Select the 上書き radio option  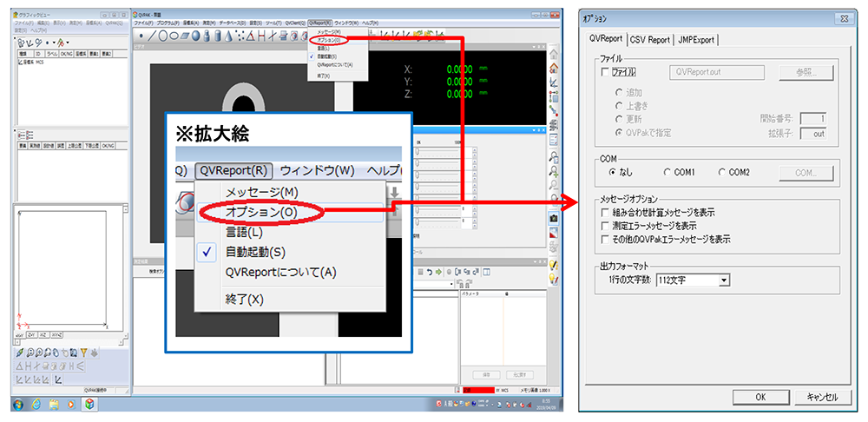click(619, 106)
